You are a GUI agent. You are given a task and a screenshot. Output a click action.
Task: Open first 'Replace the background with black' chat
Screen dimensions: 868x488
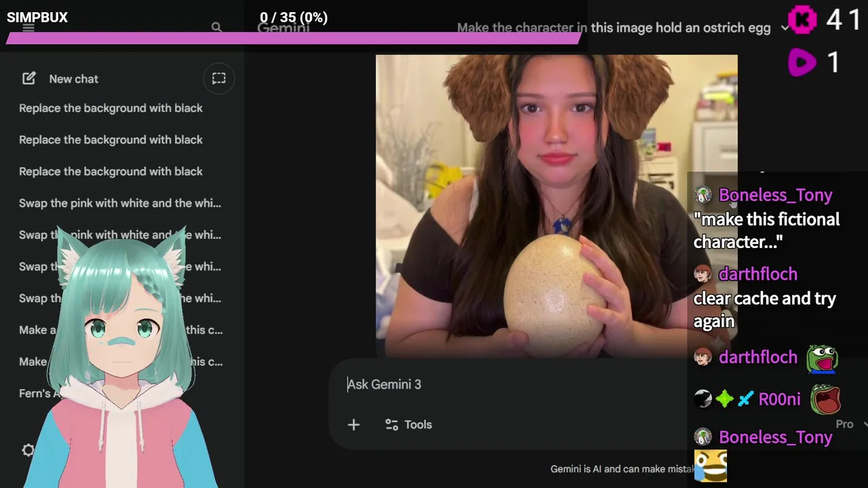click(111, 108)
